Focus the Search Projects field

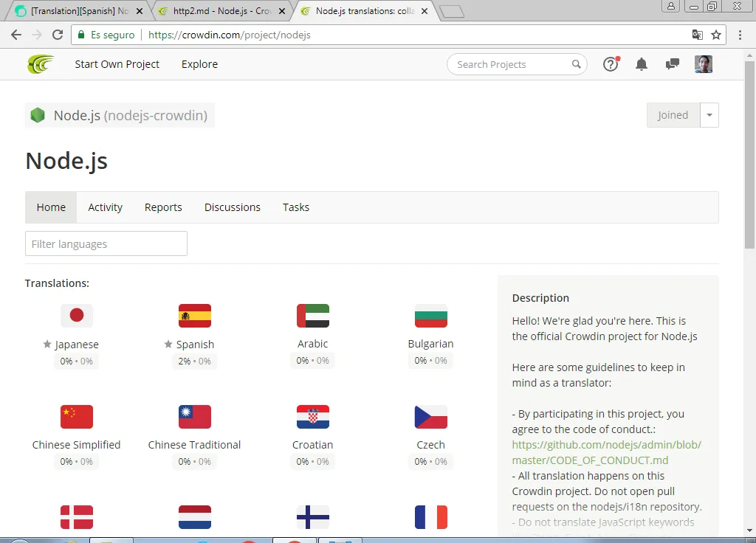click(517, 64)
